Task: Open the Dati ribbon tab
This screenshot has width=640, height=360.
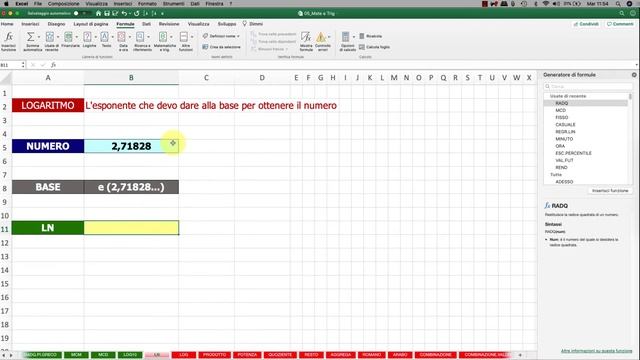Action: tap(146, 24)
